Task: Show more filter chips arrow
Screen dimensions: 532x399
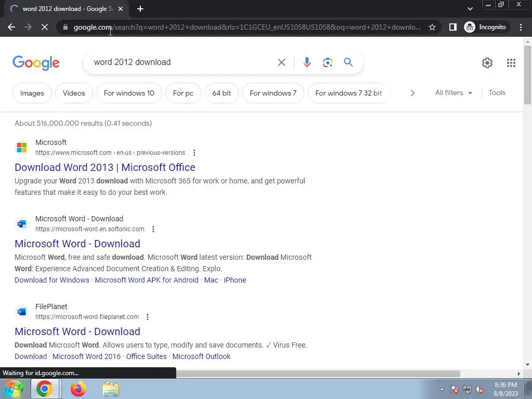Action: 412,93
